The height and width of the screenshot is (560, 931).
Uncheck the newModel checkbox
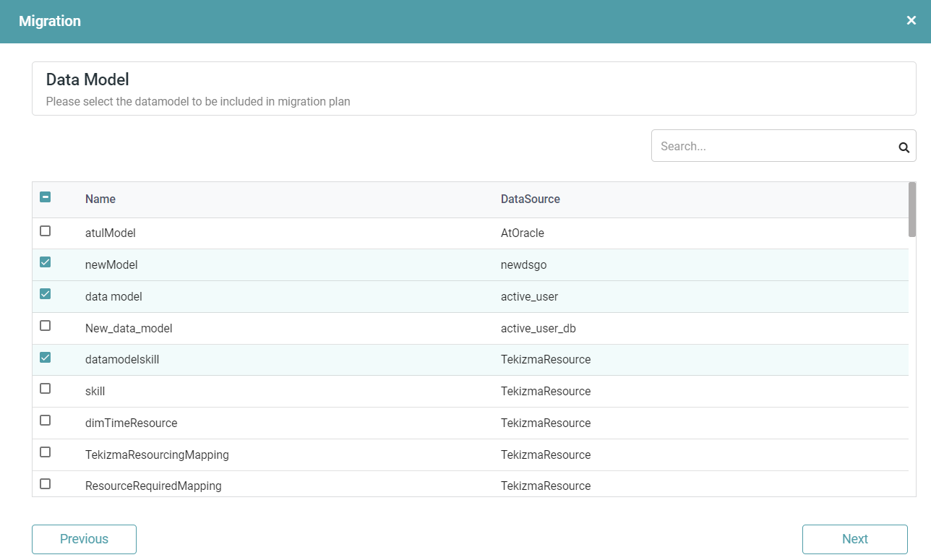click(45, 262)
